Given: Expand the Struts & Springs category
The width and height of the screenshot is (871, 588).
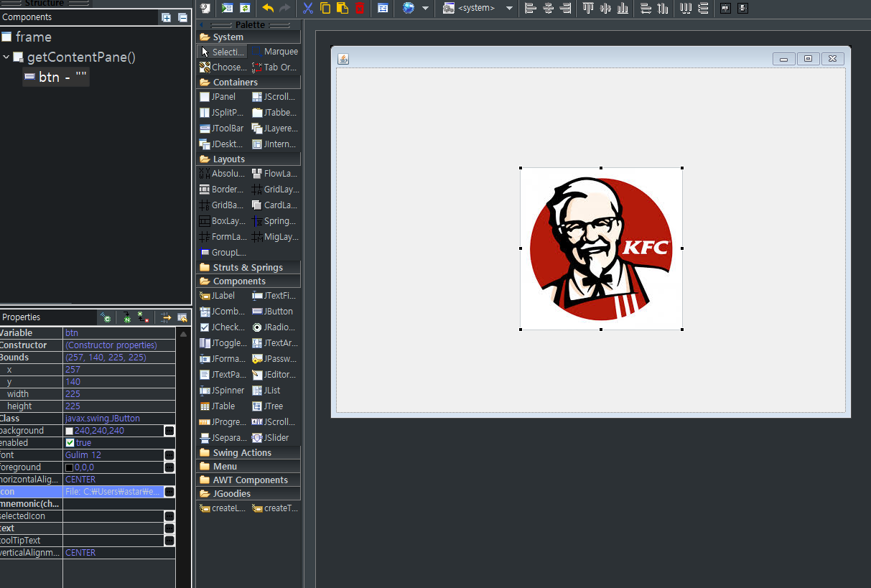Looking at the screenshot, I should click(248, 268).
